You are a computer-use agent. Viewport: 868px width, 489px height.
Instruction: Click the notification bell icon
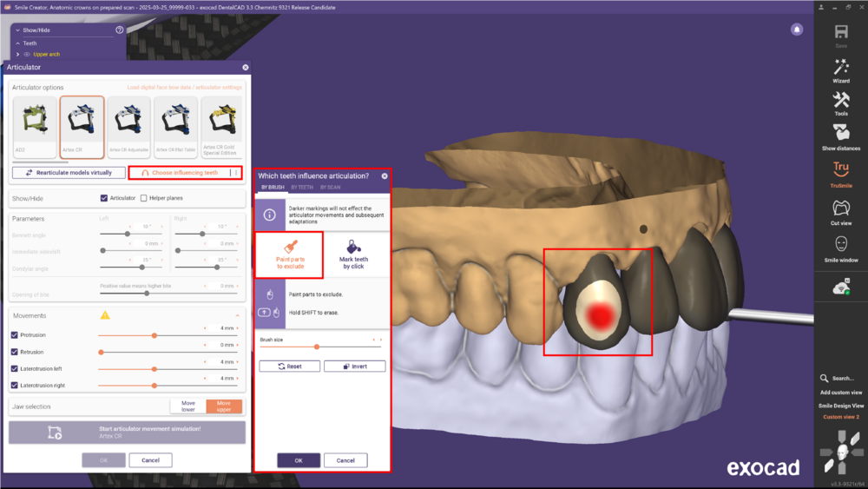point(797,30)
